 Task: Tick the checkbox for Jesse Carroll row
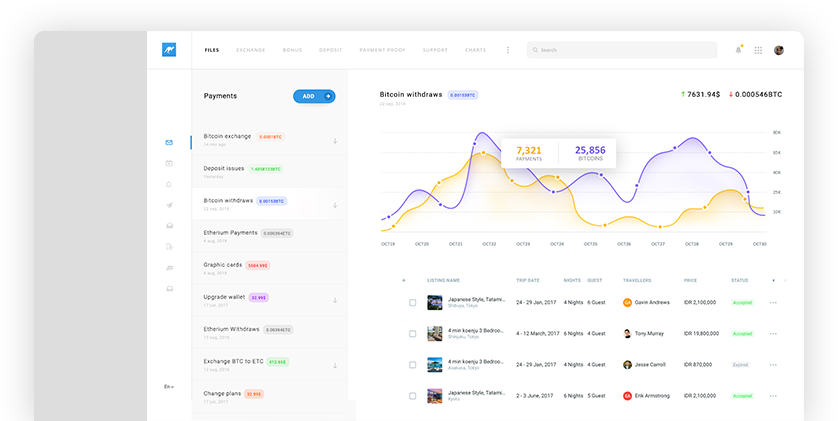point(412,365)
